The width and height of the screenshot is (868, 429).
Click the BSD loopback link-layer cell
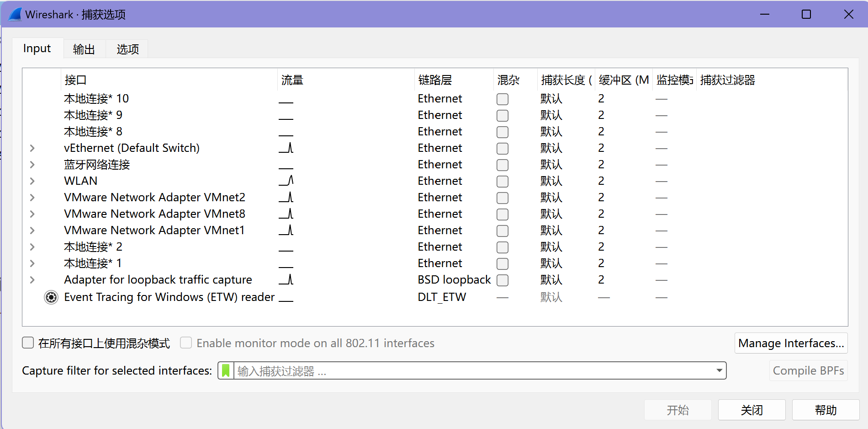click(x=454, y=280)
